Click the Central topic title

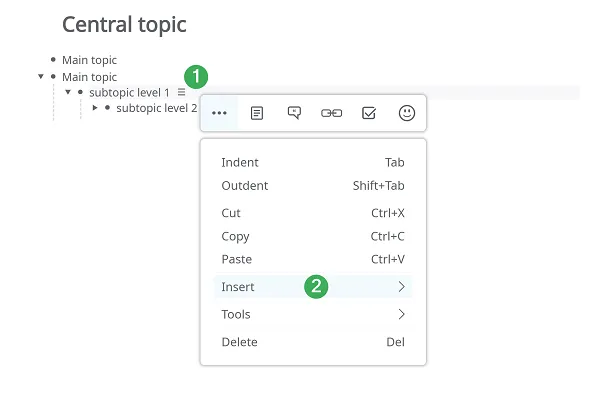click(124, 25)
